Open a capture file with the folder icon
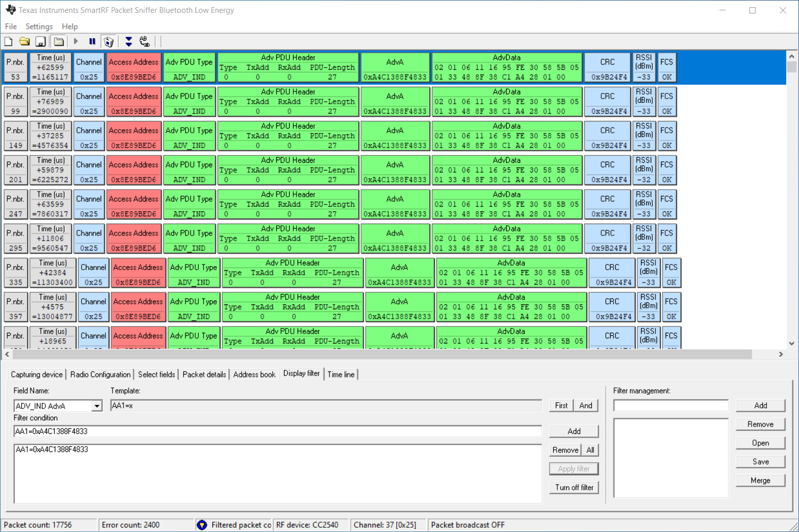 (24, 41)
